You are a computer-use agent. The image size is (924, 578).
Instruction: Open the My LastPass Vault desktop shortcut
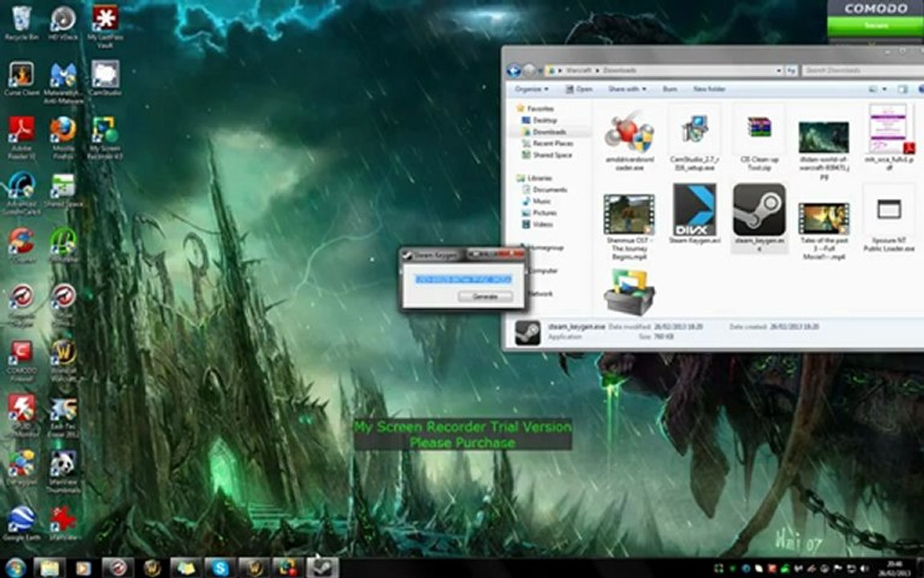click(105, 28)
